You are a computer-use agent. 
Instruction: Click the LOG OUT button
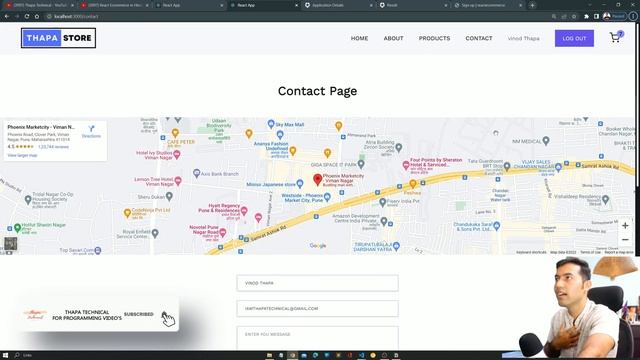[x=574, y=38]
